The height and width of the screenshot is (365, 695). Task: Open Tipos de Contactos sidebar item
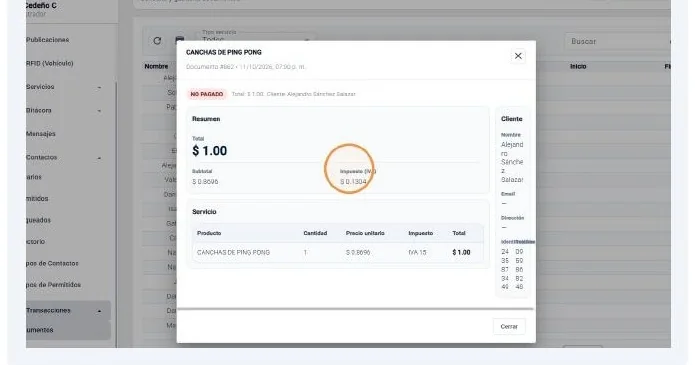[52, 263]
